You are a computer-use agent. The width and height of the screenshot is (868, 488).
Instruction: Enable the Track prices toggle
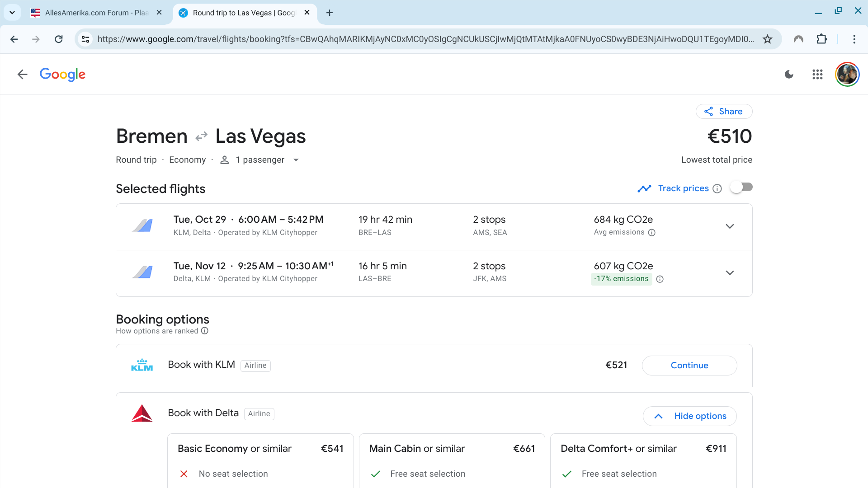coord(741,188)
